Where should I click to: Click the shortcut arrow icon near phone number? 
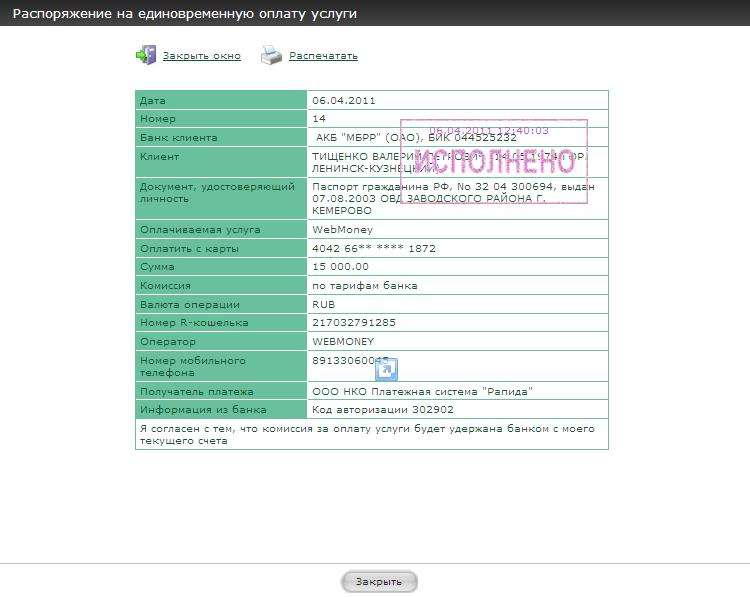pos(386,369)
